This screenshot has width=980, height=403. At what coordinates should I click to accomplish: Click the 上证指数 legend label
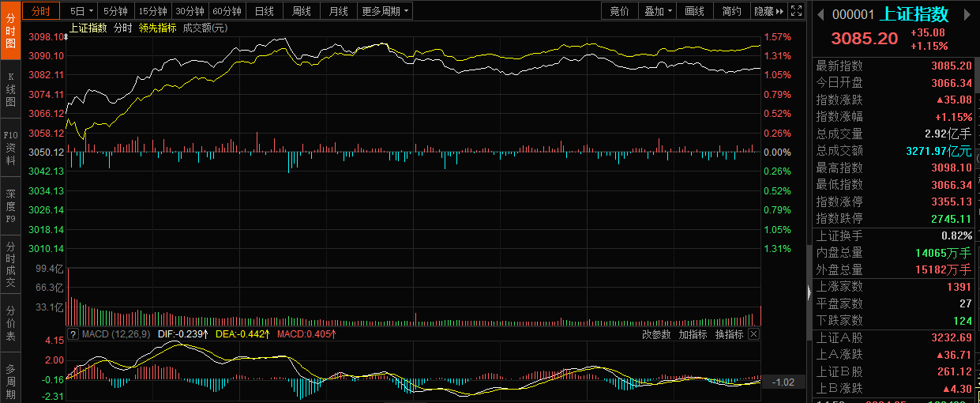pyautogui.click(x=88, y=28)
